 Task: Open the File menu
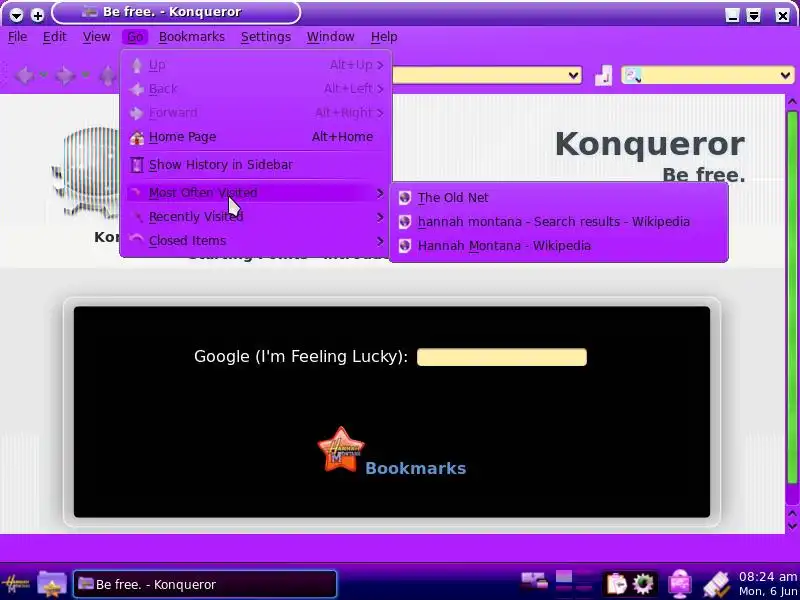point(17,37)
